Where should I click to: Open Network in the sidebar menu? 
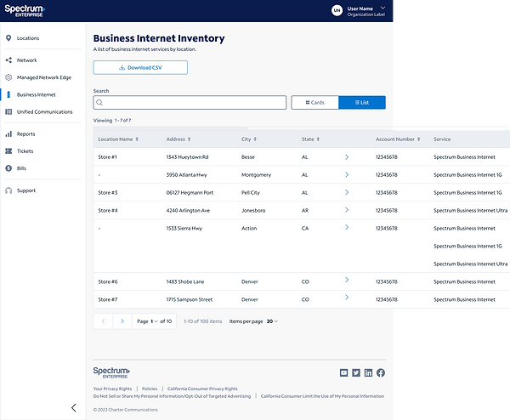pos(26,60)
